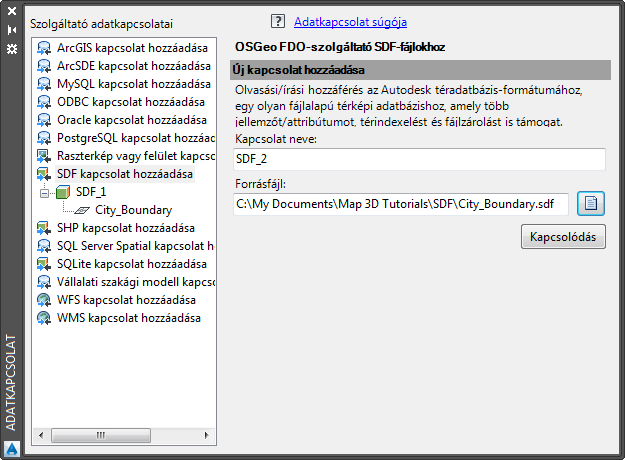The width and height of the screenshot is (625, 460).
Task: Click the horizontal scrollbar left arrow
Action: (41, 435)
